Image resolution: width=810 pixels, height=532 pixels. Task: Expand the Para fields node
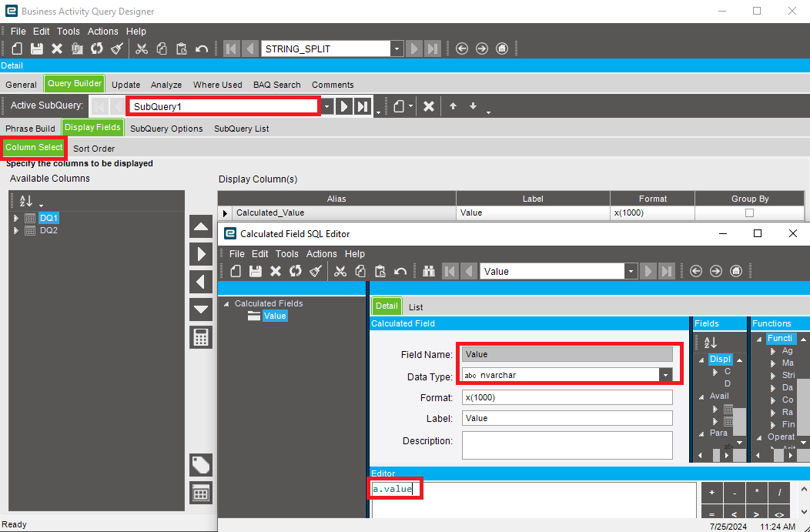pos(701,433)
